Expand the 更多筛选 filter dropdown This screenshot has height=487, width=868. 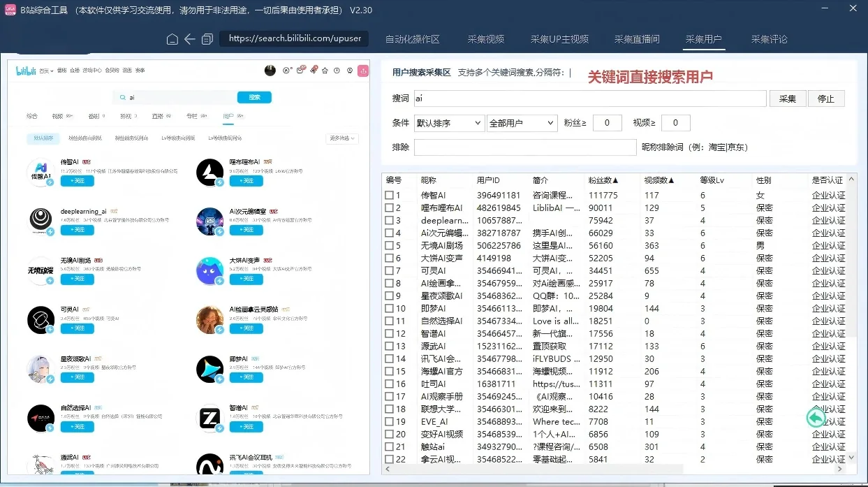[342, 138]
